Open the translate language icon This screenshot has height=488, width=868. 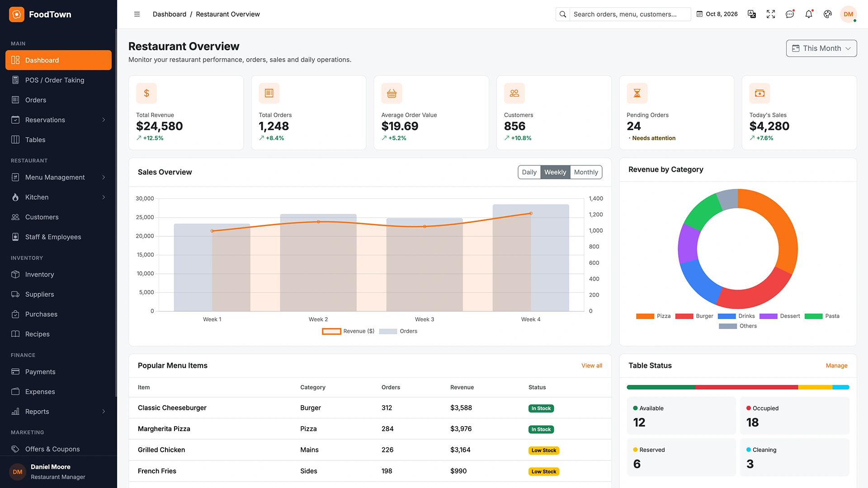pyautogui.click(x=752, y=14)
